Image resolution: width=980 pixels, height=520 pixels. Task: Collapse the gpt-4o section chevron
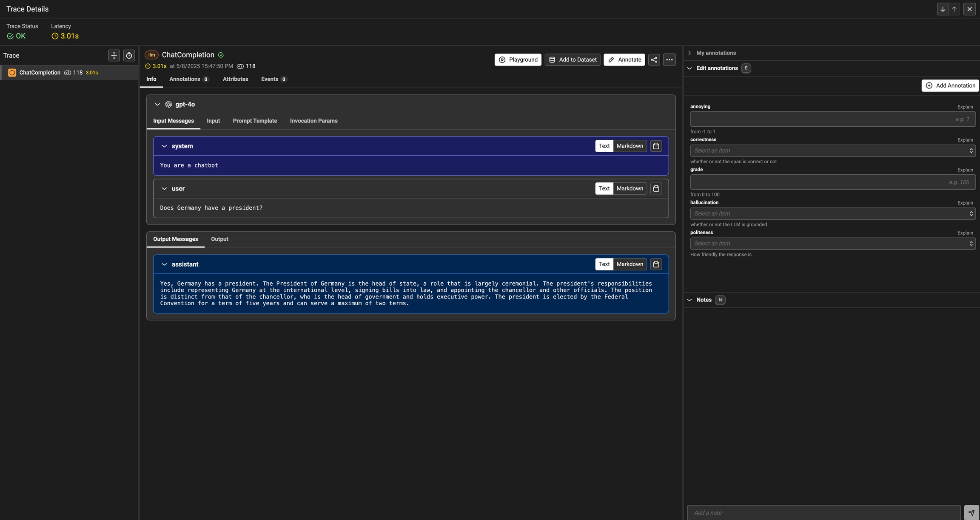[x=157, y=105]
